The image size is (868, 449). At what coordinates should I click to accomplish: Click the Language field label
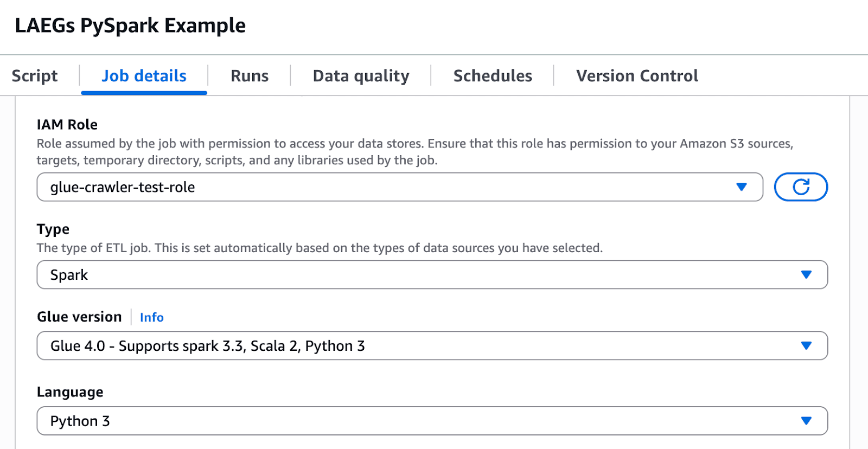point(70,392)
